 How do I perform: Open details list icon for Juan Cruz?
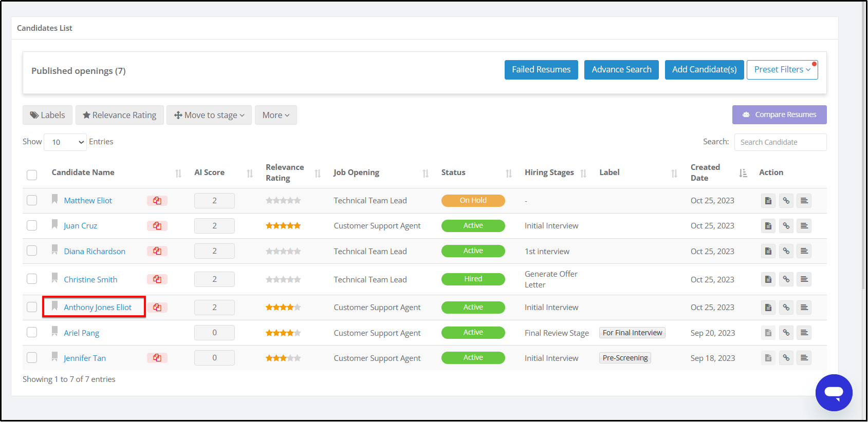[x=804, y=226]
